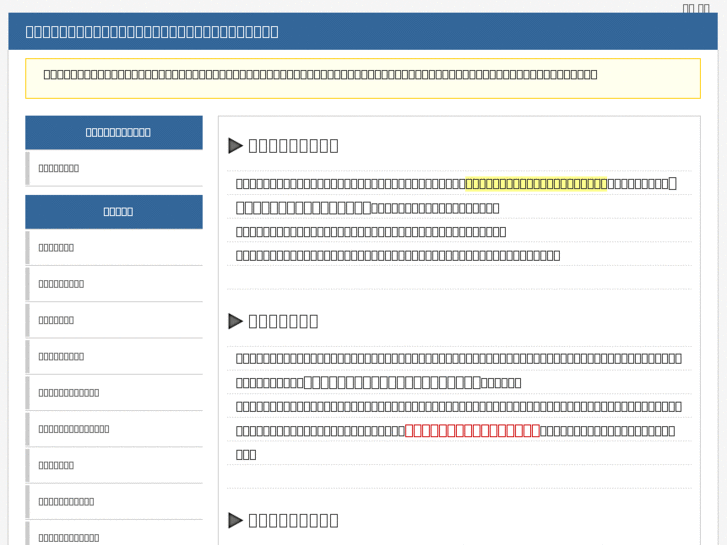Click the page title in the blue banner
Viewport: 727px width, 545px height.
(152, 32)
